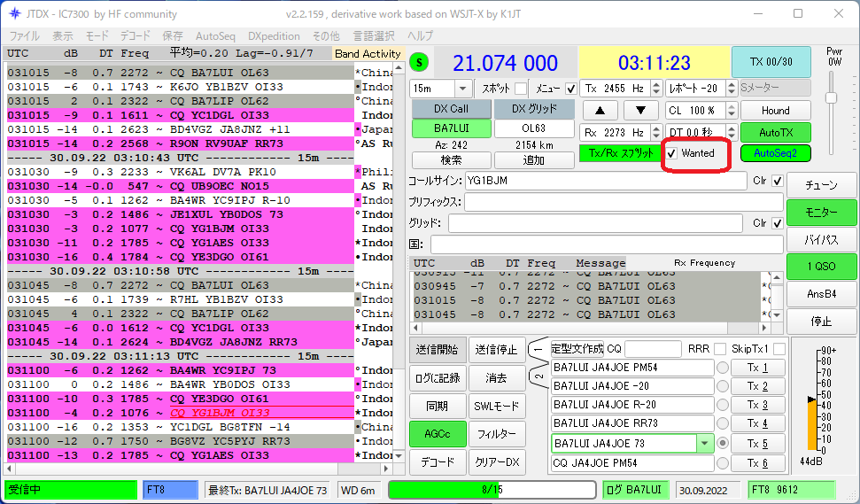Click the CQ direction input field
The height and width of the screenshot is (504, 860).
click(653, 349)
